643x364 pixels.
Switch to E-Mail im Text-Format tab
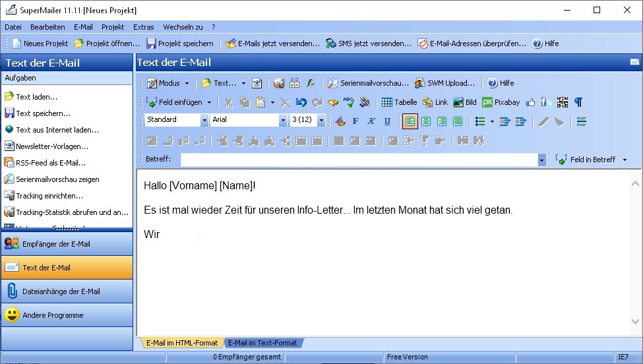262,343
